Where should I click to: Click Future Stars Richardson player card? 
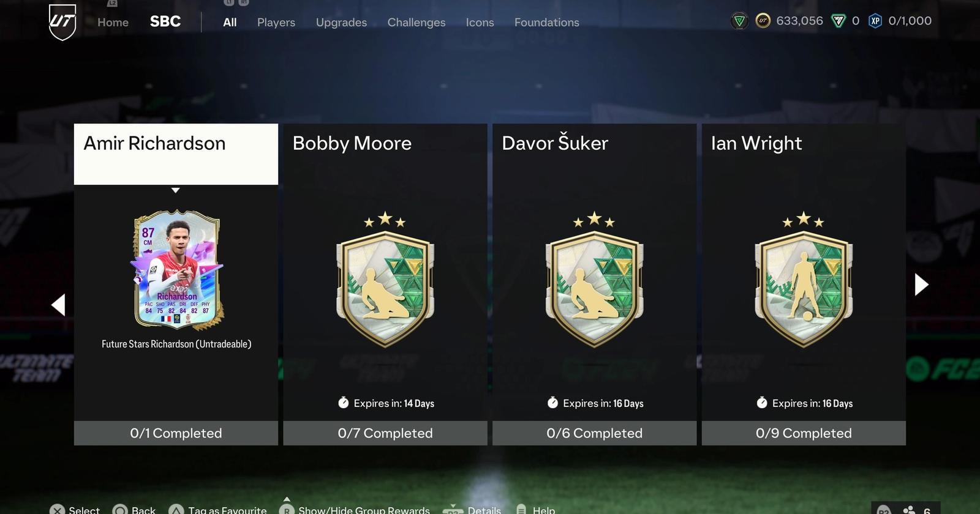coord(176,270)
